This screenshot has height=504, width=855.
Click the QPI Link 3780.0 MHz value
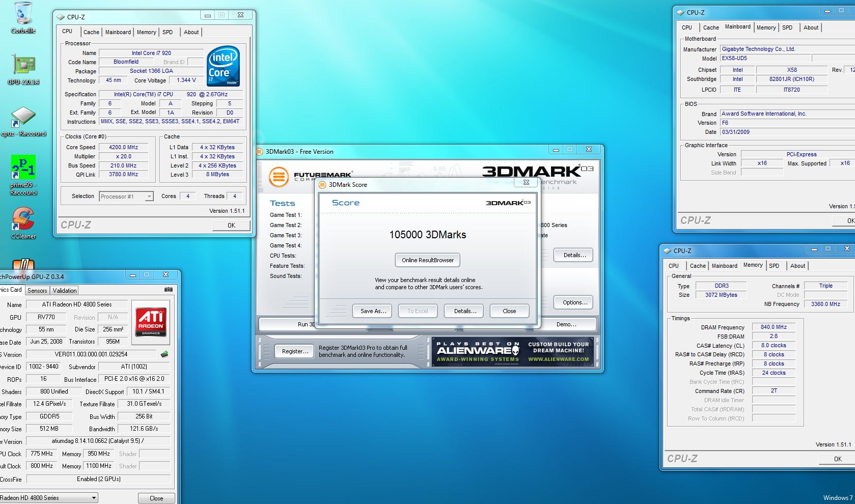[124, 175]
